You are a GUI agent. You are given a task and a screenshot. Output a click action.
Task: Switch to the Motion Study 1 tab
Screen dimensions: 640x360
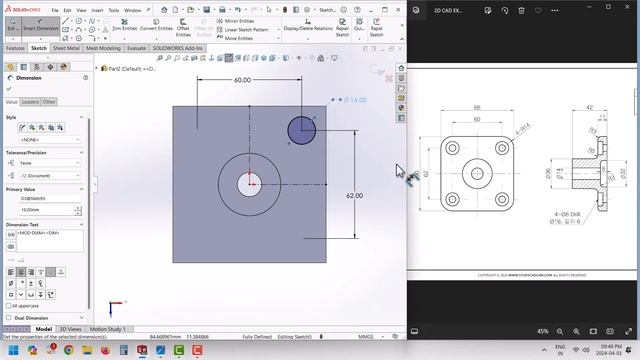tap(108, 329)
